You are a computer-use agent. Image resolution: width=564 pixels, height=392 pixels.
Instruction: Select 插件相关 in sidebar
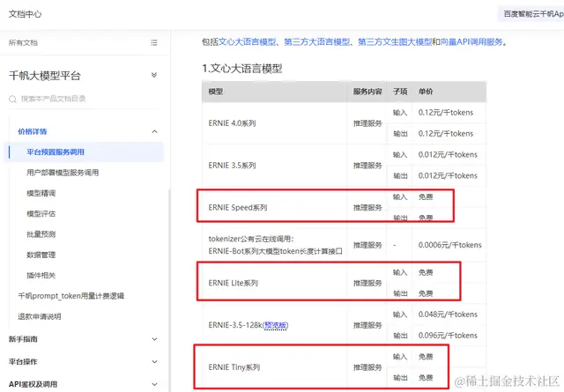[41, 275]
